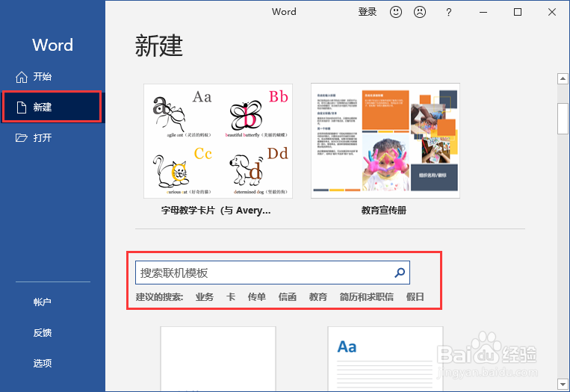Click the smiley face feedback icon

pos(395,12)
